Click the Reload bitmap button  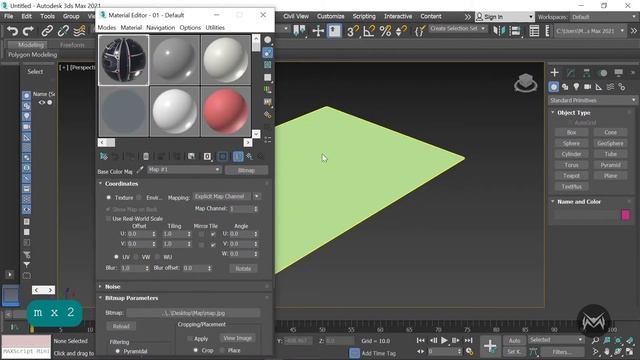point(121,327)
